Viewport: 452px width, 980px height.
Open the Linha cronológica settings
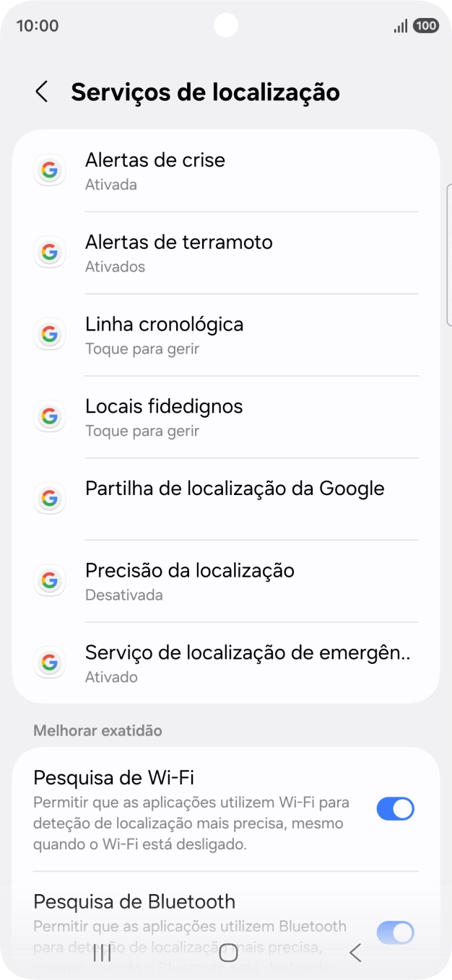(x=217, y=334)
